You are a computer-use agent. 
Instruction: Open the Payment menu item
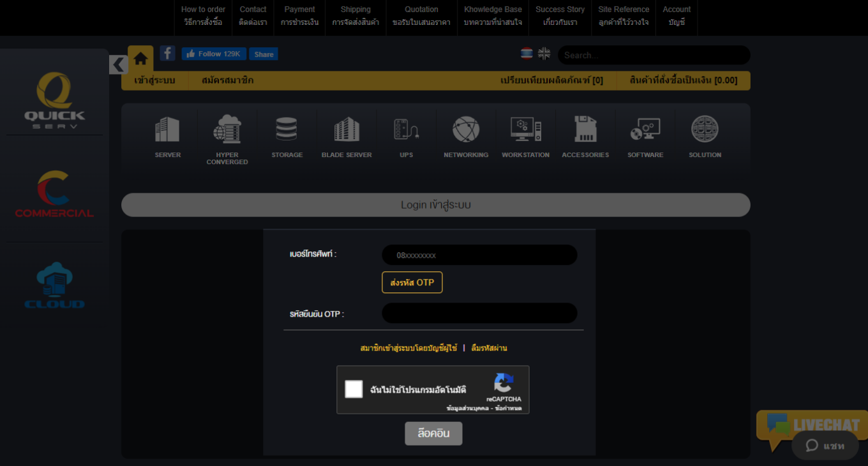(x=299, y=16)
